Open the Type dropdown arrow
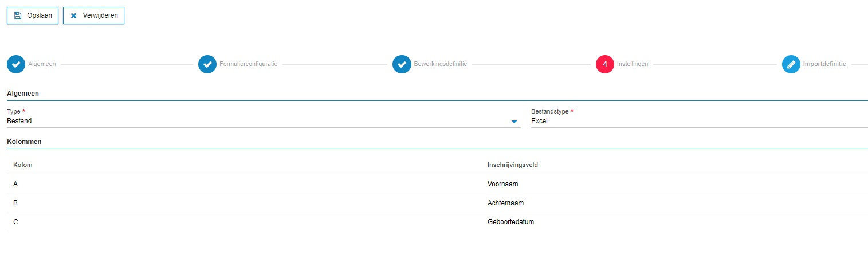868x253 pixels. coord(514,122)
